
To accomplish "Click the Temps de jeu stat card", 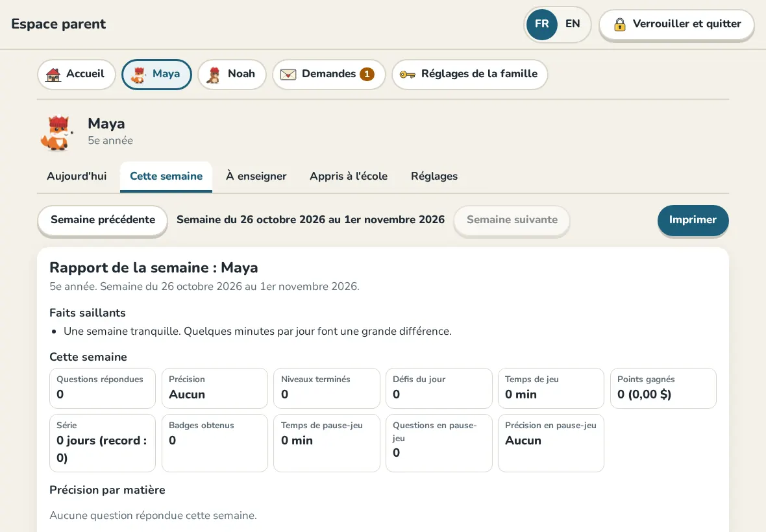I will tap(551, 388).
